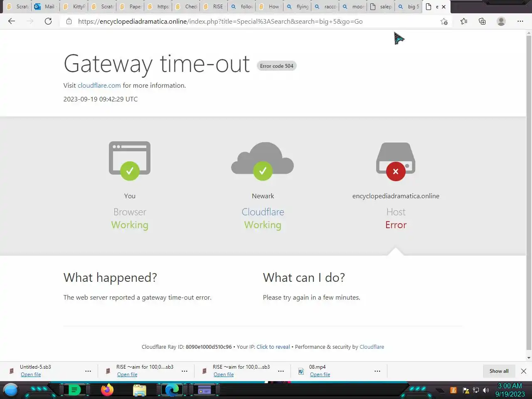Click the Cloudflare Ray ID value
The width and height of the screenshot is (532, 399).
209,347
